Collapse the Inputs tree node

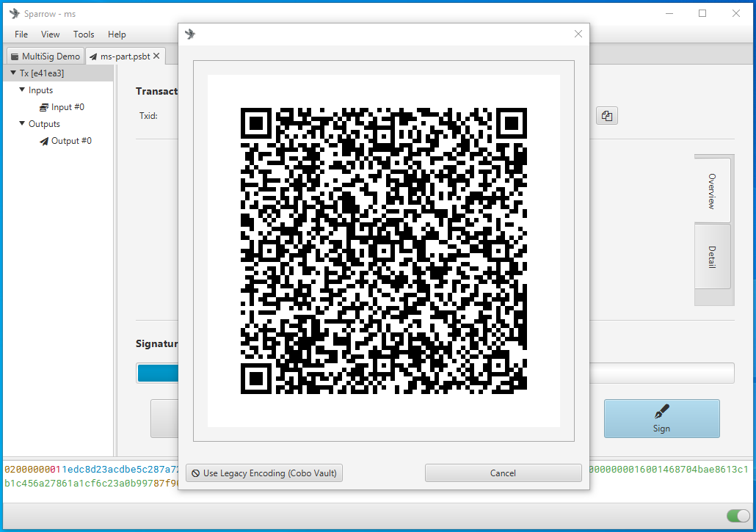[22, 90]
